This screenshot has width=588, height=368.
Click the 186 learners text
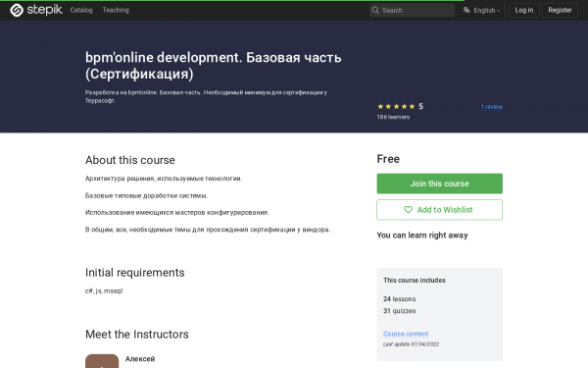(x=393, y=117)
